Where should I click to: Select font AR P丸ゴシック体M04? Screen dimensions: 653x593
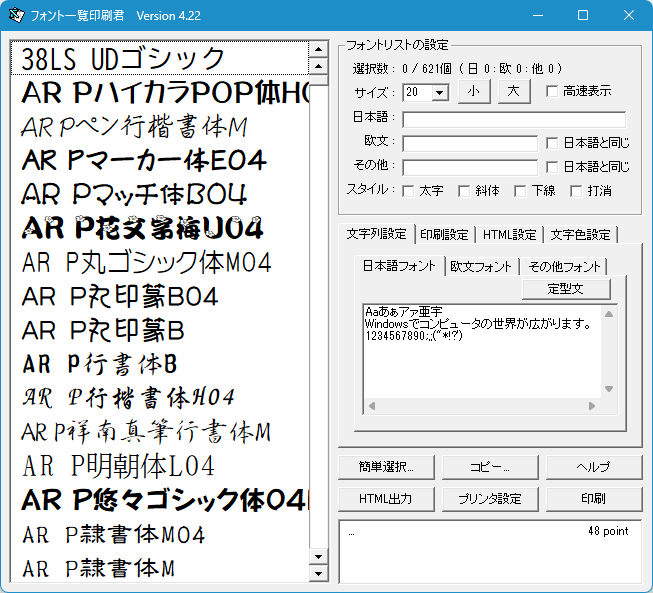pyautogui.click(x=160, y=262)
